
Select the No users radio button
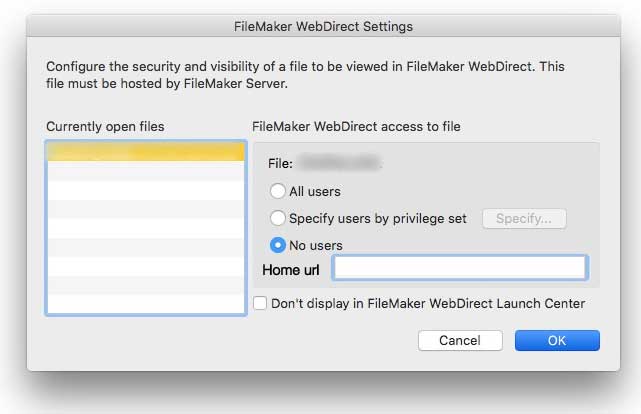click(x=277, y=245)
